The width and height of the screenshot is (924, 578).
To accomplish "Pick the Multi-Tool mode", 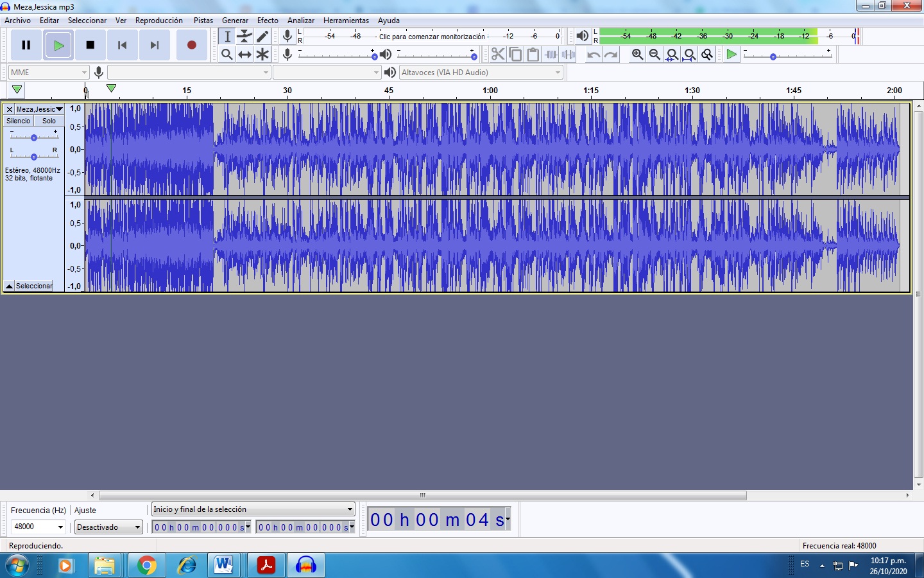I will [x=262, y=55].
